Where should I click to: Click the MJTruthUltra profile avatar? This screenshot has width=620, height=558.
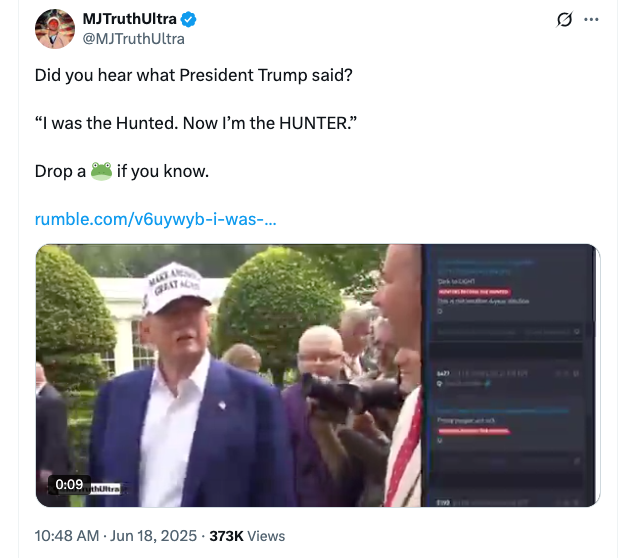(x=54, y=29)
